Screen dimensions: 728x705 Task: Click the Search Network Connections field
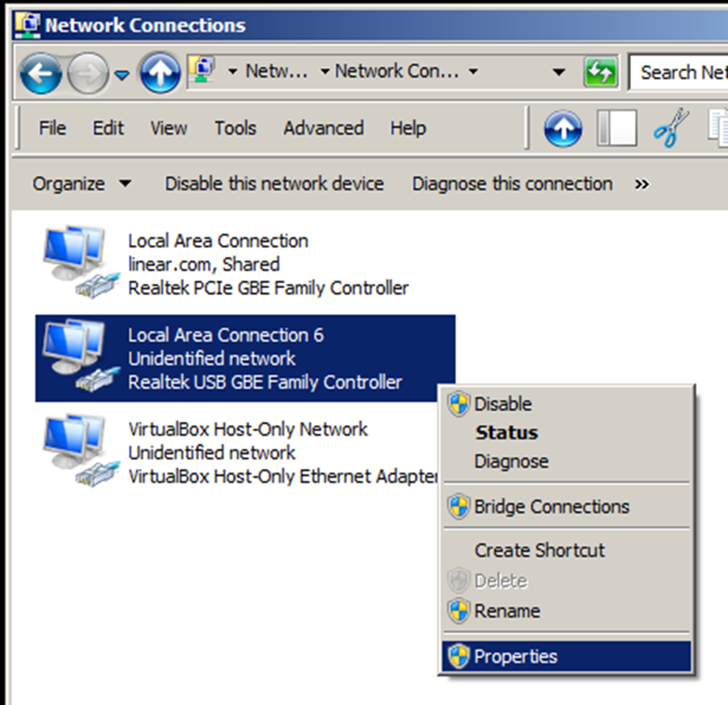click(x=679, y=72)
